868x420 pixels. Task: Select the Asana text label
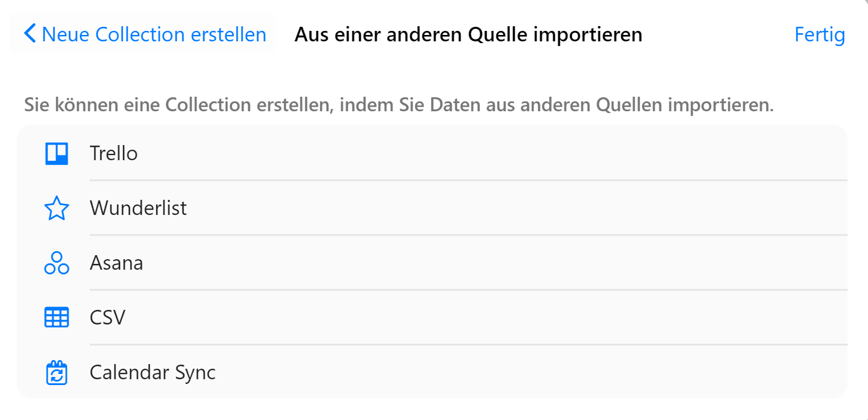point(116,263)
